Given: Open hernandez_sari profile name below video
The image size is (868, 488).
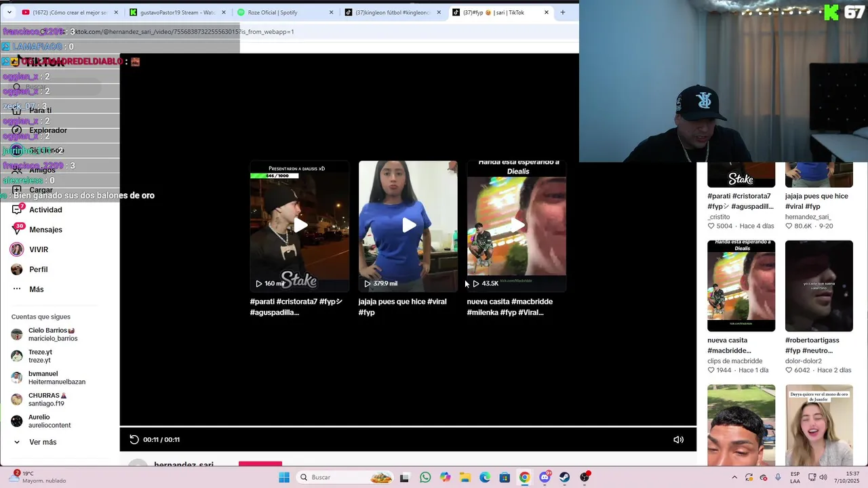Looking at the screenshot, I should pyautogui.click(x=184, y=464).
